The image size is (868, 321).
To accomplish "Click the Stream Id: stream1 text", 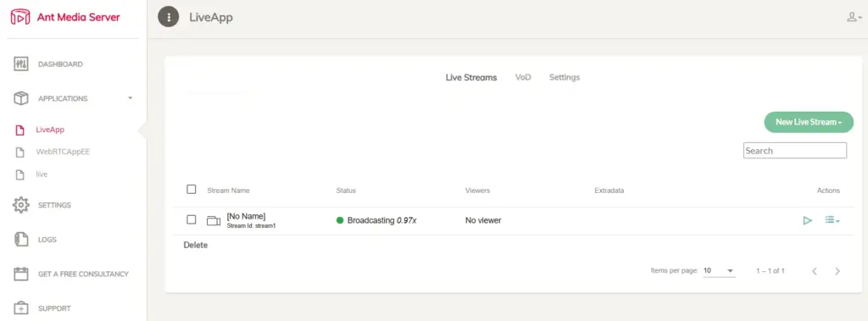I will pyautogui.click(x=251, y=226).
